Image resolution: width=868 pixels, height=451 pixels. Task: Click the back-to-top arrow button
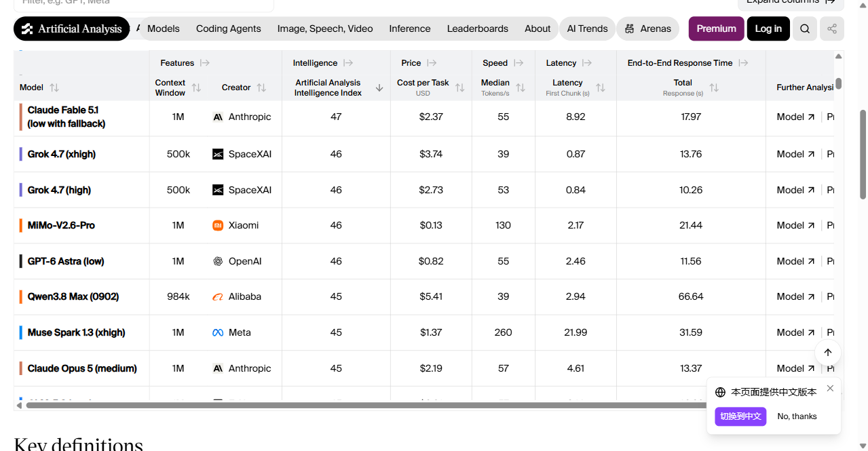point(828,353)
